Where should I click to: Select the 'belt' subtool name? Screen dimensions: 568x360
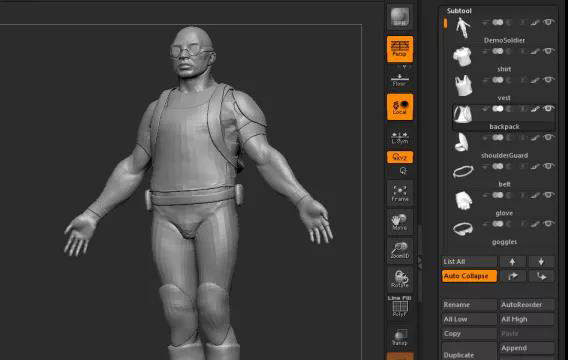[x=504, y=184]
